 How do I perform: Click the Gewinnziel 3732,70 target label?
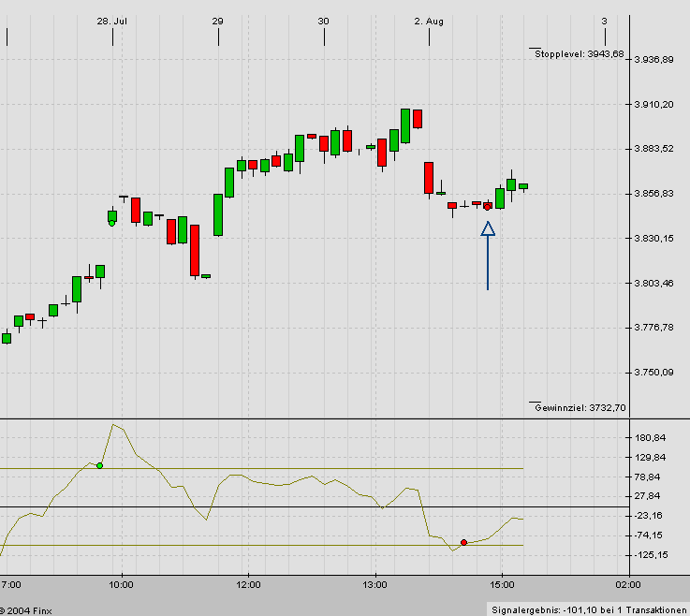pos(579,407)
